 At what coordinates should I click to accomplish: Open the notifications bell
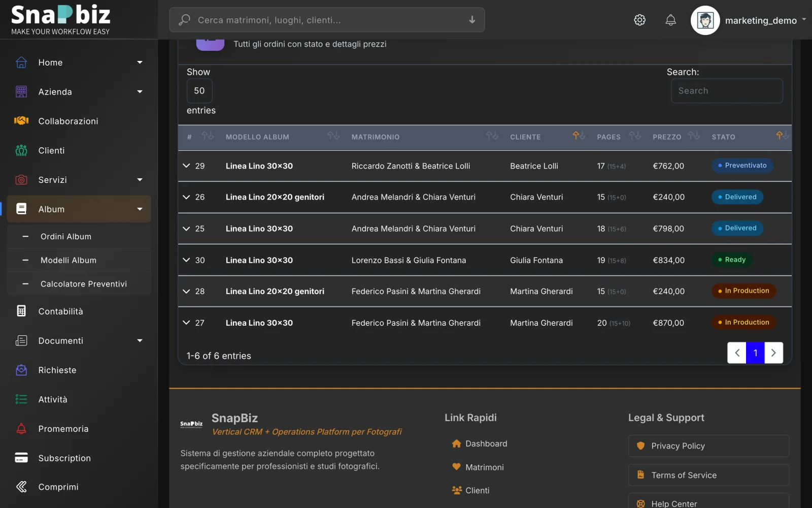pos(670,20)
